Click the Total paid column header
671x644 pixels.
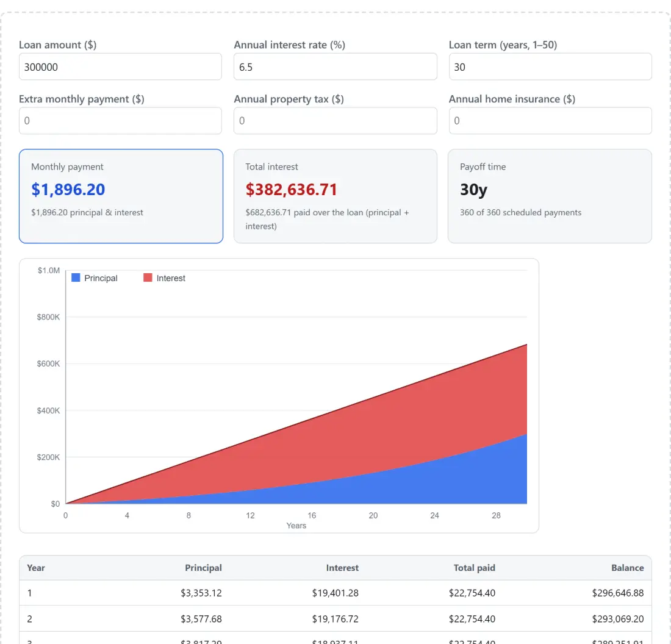click(x=474, y=568)
